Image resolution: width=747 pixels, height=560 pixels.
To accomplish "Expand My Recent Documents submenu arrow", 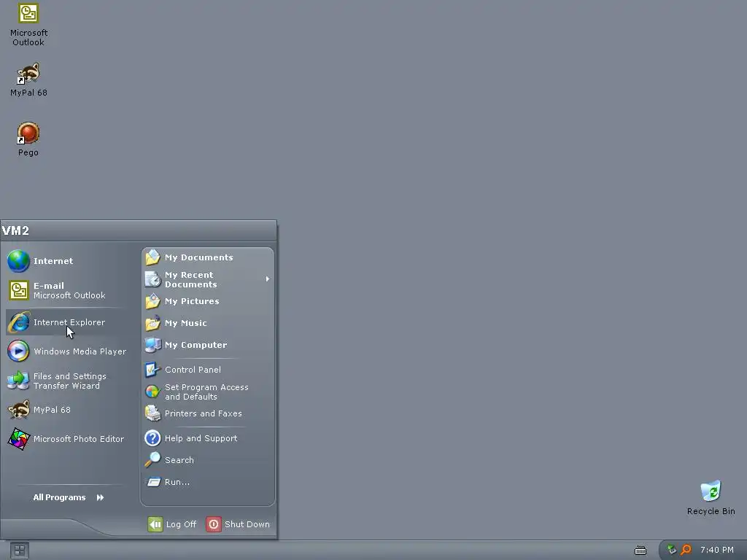I will coord(268,279).
